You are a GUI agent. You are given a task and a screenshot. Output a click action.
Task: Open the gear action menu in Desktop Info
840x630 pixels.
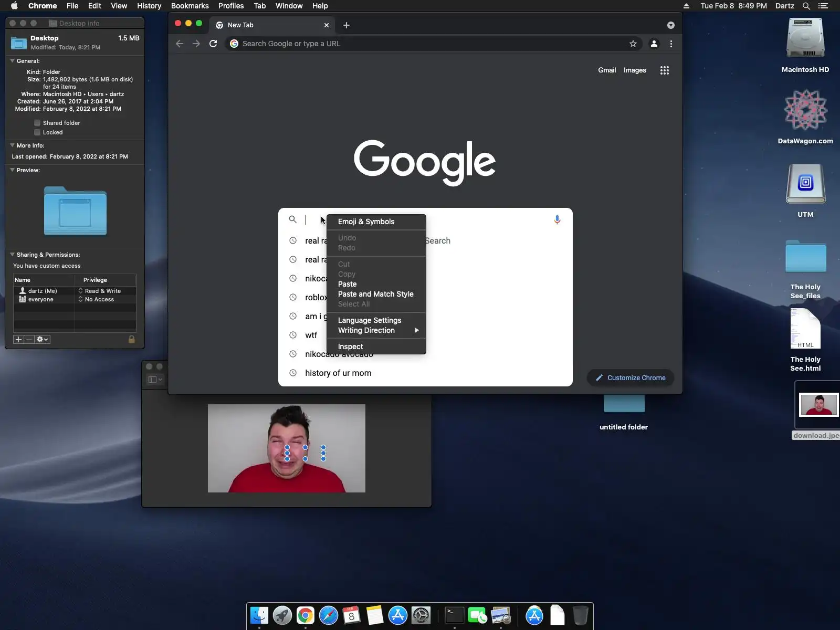(x=43, y=339)
